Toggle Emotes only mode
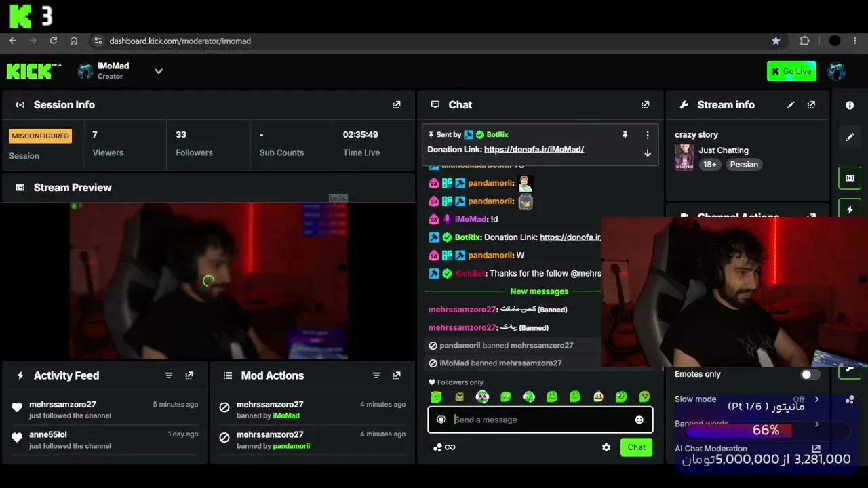868x488 pixels. pos(810,374)
